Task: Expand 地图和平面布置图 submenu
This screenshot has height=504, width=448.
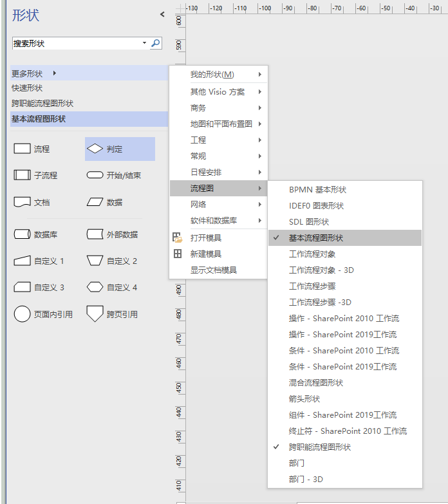Action: 219,124
